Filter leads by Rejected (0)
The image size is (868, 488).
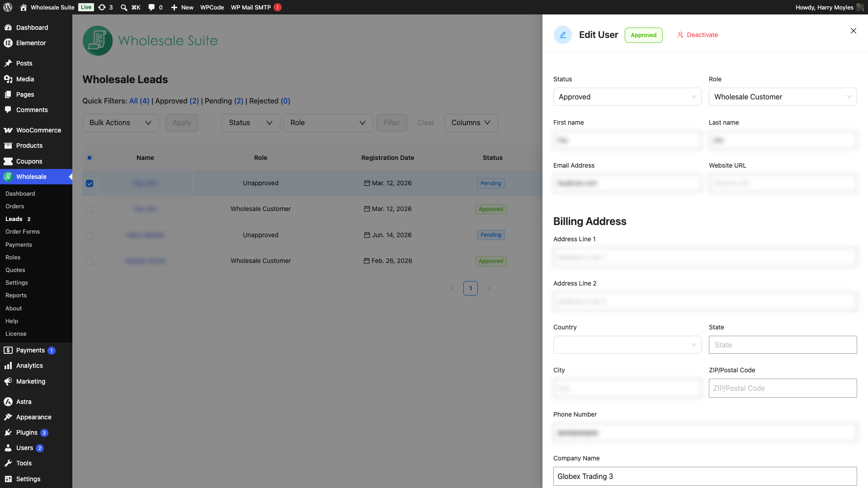click(x=269, y=101)
